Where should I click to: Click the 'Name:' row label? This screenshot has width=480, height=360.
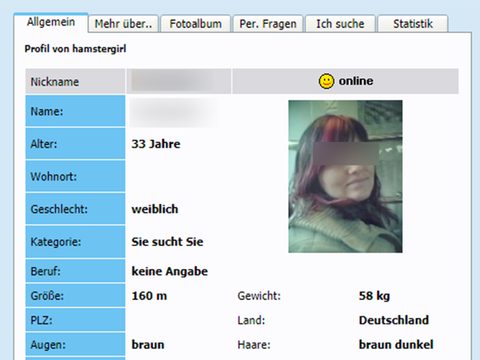(47, 111)
